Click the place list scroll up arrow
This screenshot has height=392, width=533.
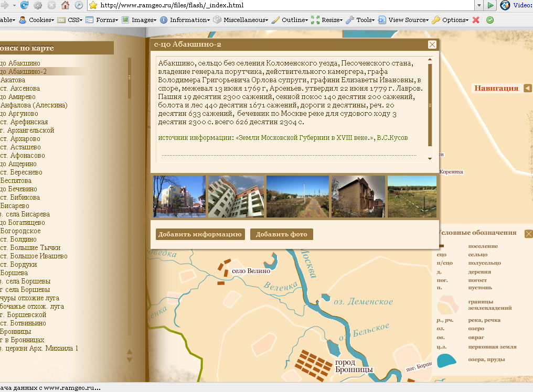[130, 352]
